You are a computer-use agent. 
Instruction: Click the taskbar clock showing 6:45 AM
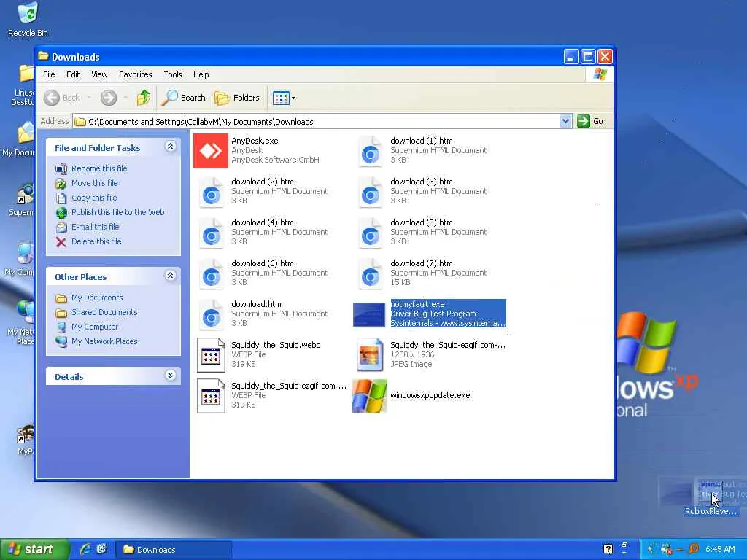coord(720,550)
